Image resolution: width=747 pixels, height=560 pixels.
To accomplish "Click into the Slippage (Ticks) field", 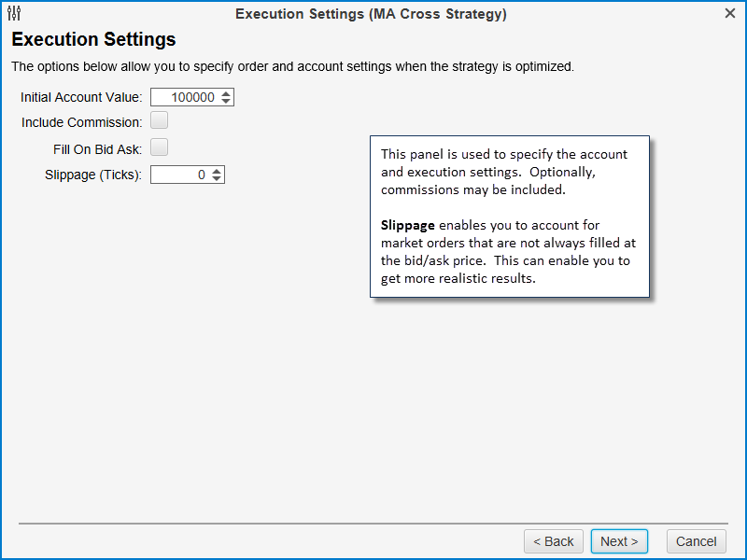I will [x=179, y=175].
